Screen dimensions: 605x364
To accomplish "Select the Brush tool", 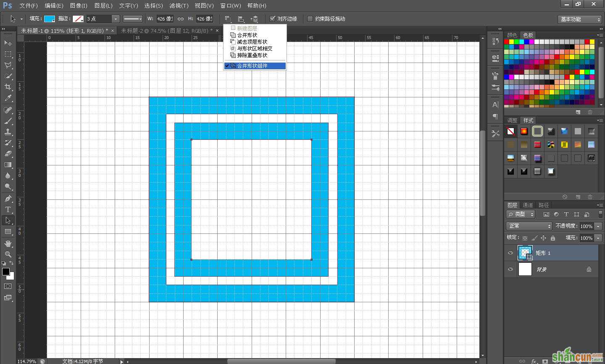I will tap(8, 121).
